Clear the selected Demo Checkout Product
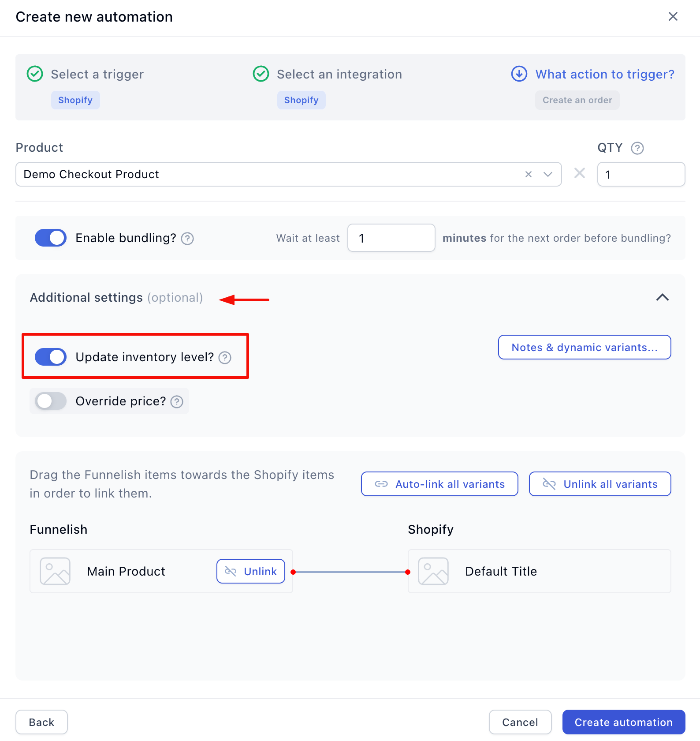Image resolution: width=700 pixels, height=741 pixels. [529, 175]
